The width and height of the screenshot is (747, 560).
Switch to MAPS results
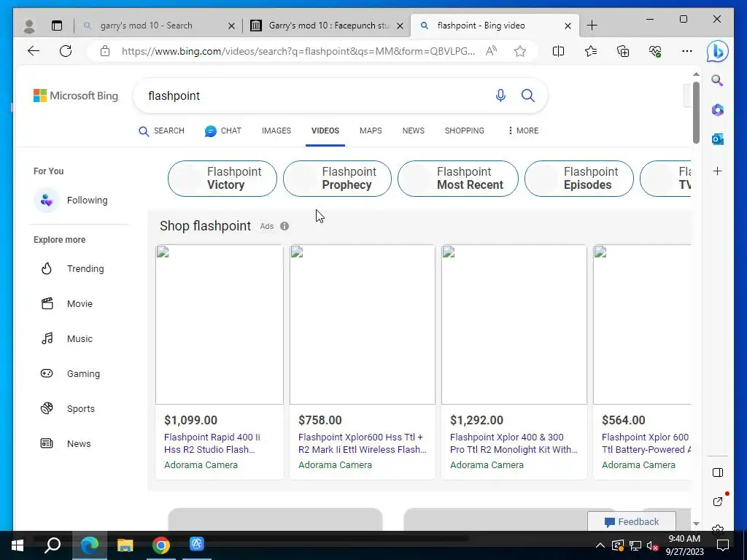click(x=371, y=131)
